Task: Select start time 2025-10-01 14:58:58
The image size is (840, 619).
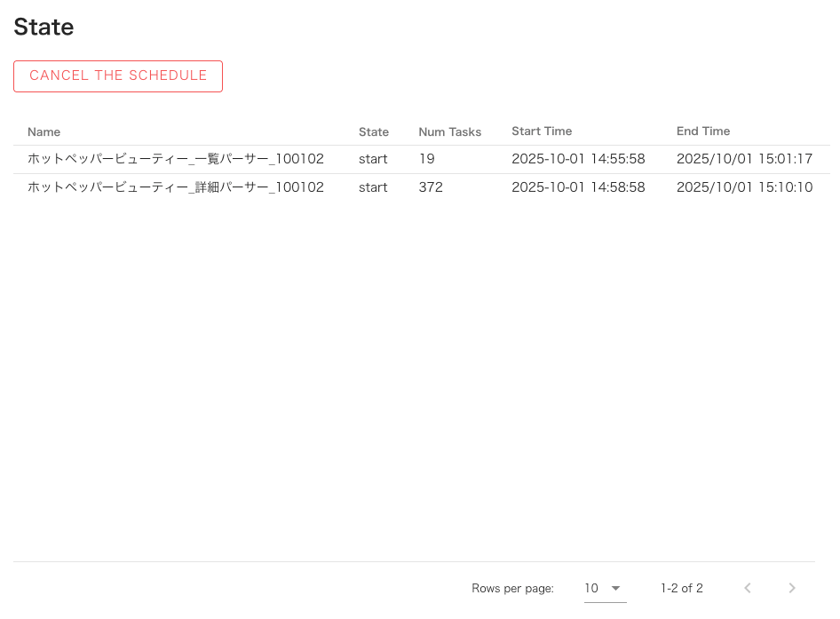Action: point(578,187)
